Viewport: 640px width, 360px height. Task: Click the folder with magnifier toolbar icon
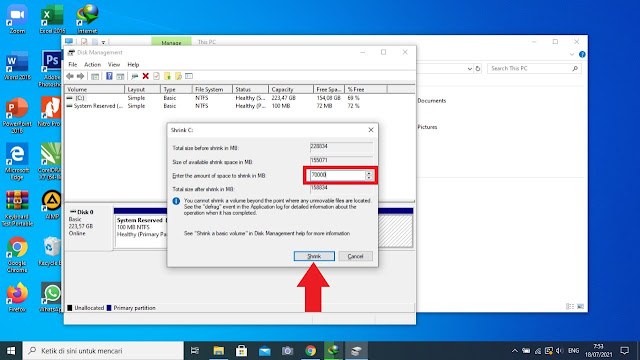(178, 76)
